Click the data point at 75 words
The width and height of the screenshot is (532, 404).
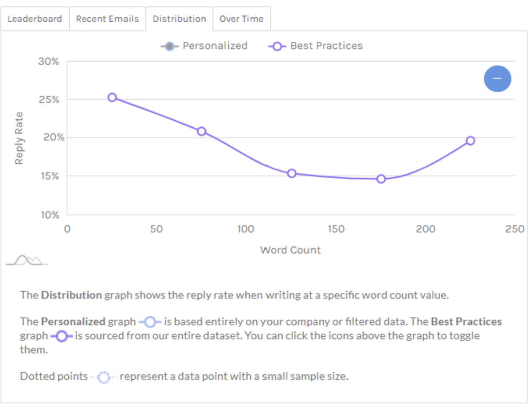[x=202, y=131]
